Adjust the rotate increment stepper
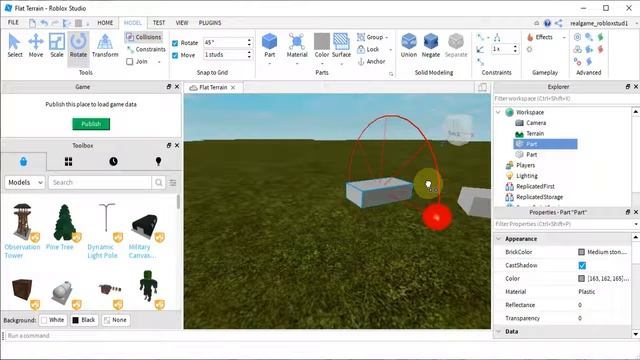 point(249,42)
